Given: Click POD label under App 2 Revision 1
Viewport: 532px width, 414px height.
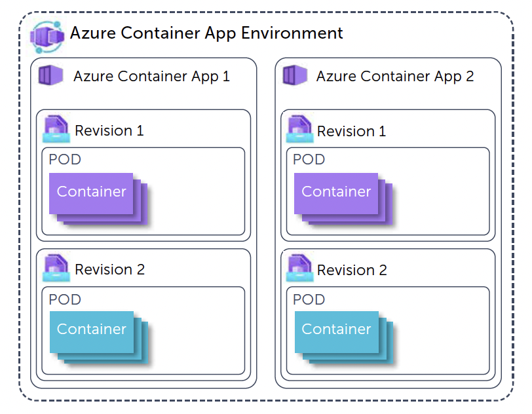Looking at the screenshot, I should coord(309,159).
